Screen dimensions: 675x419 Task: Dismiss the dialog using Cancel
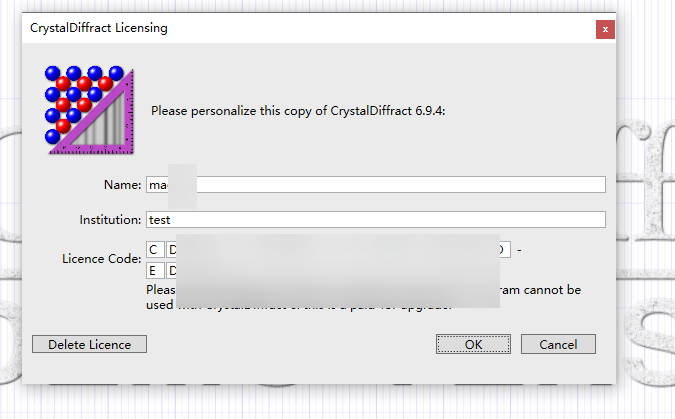558,345
